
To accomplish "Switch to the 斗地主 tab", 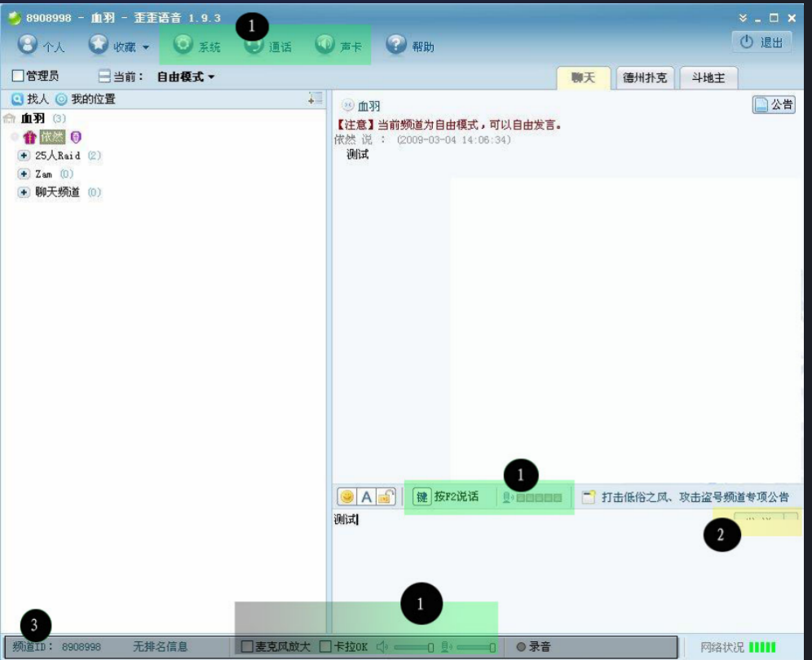I will point(708,77).
